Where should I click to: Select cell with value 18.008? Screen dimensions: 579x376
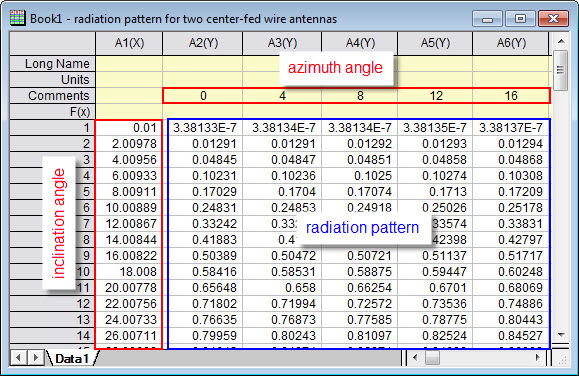(x=129, y=272)
